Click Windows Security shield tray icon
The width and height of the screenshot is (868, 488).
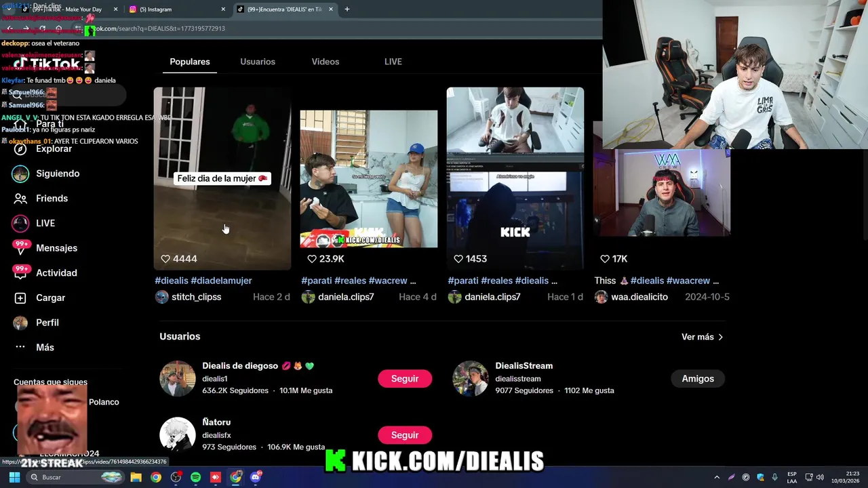[760, 477]
